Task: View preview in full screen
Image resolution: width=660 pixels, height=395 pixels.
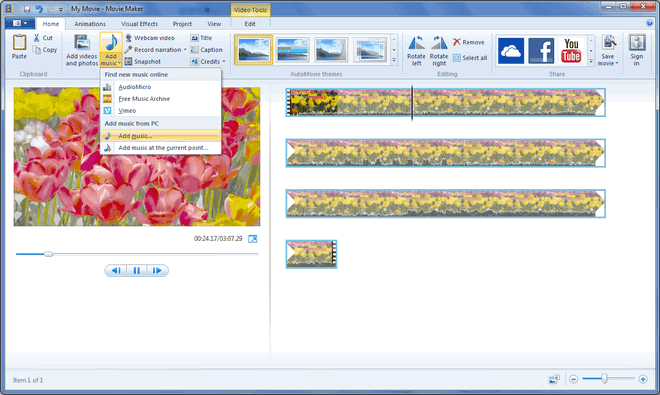Action: pos(253,239)
